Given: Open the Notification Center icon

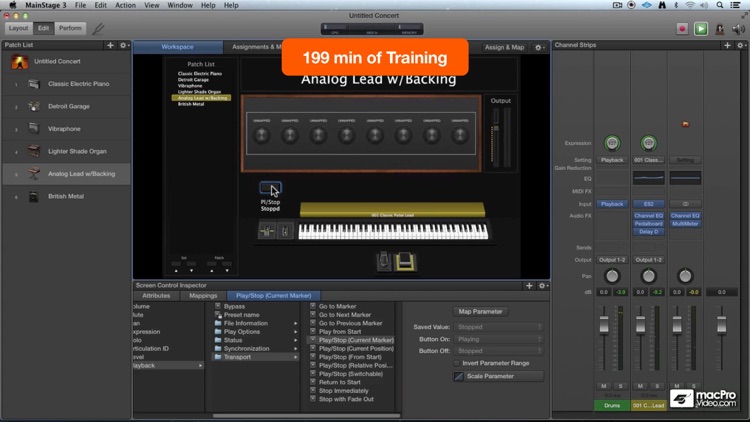Looking at the screenshot, I should [735, 5].
